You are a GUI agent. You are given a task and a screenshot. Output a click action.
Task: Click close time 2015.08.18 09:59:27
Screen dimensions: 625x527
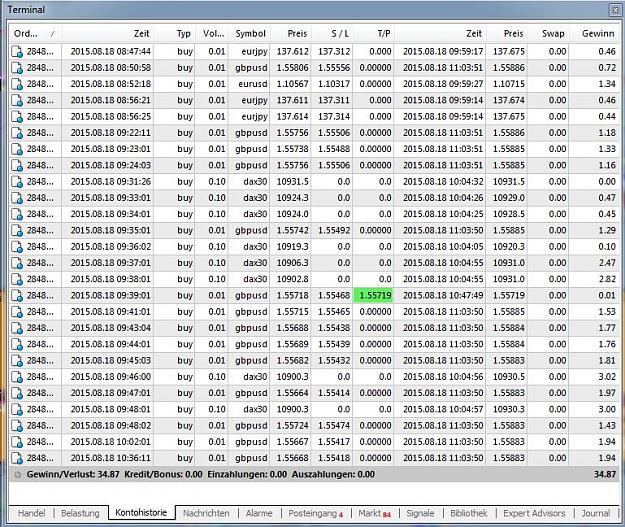(443, 84)
